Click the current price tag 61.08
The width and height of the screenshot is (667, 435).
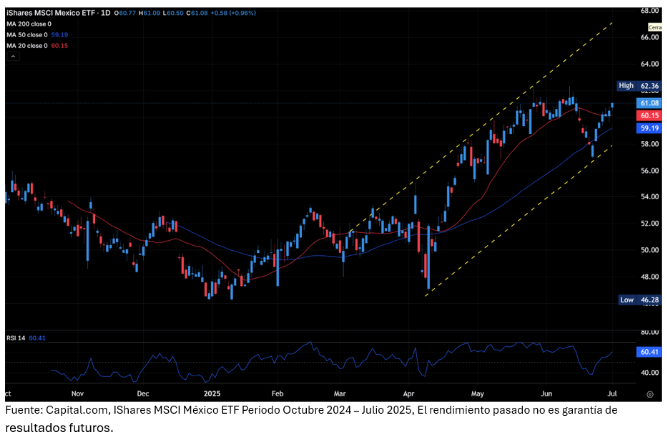(649, 103)
